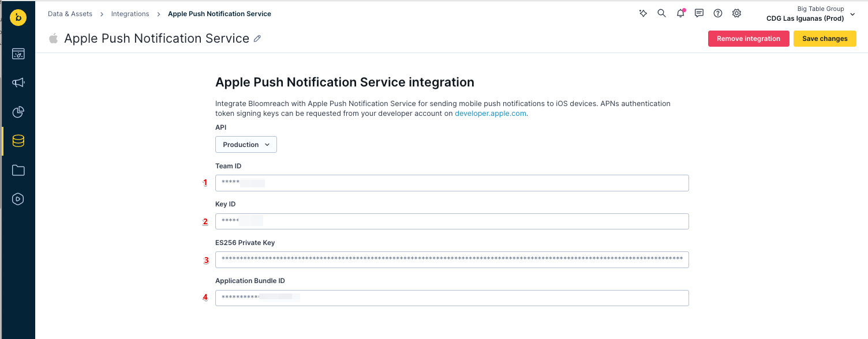Open the developer.apple.com link
Viewport: 868px width, 339px height.
coord(491,114)
